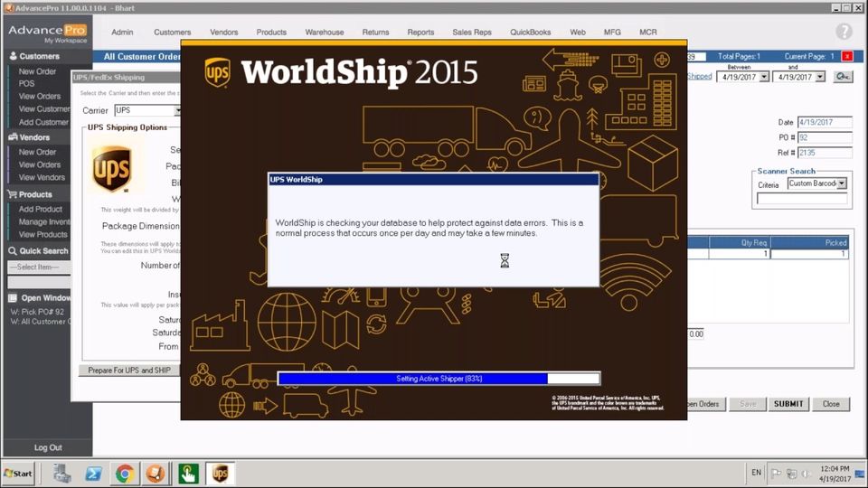Click the help question mark icon
The height and width of the screenshot is (488, 868).
(x=844, y=32)
